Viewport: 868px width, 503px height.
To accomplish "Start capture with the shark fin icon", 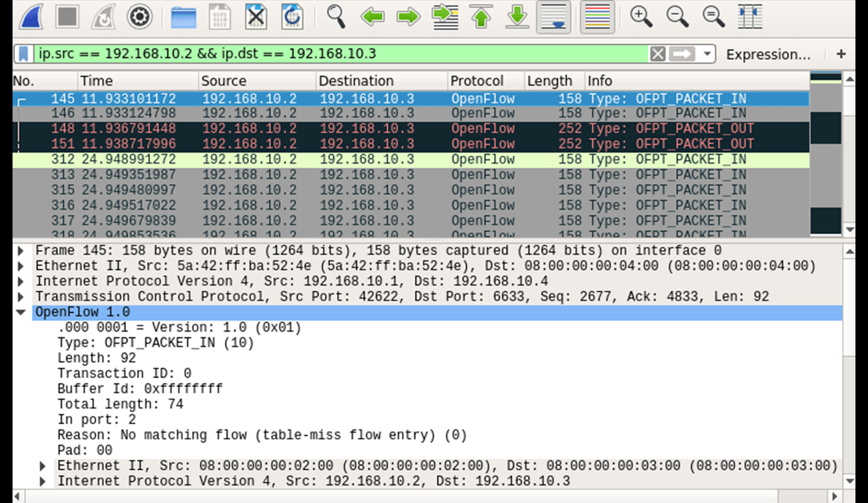I will pos(31,16).
